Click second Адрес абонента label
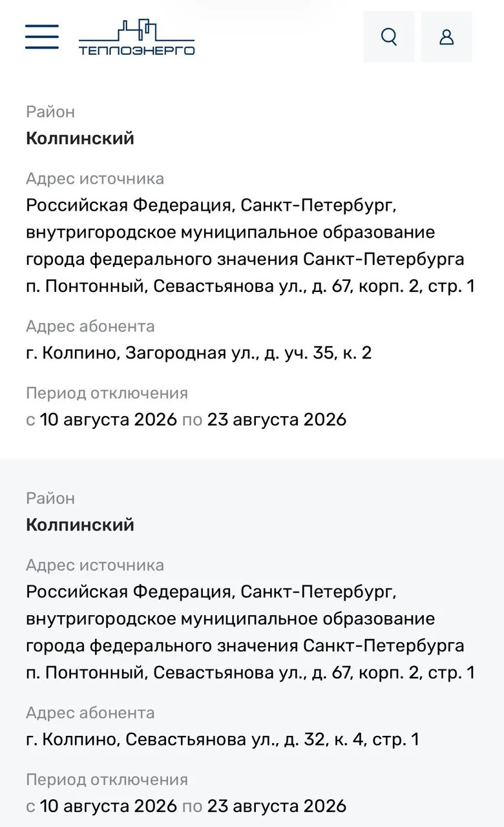The width and height of the screenshot is (504, 827). click(90, 713)
